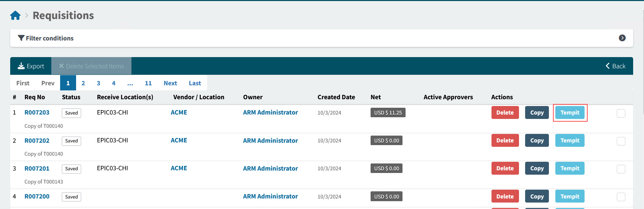Click the home icon in breadcrumb

click(x=15, y=16)
